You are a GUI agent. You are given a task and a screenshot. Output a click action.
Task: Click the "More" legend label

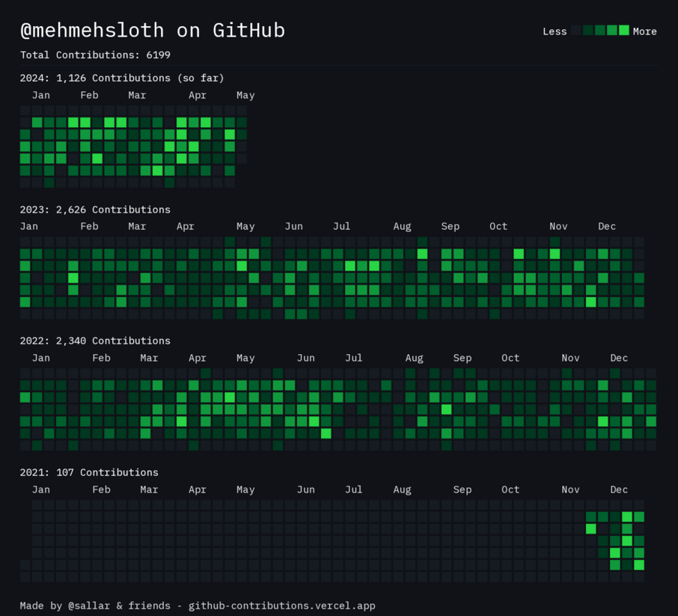click(x=645, y=31)
